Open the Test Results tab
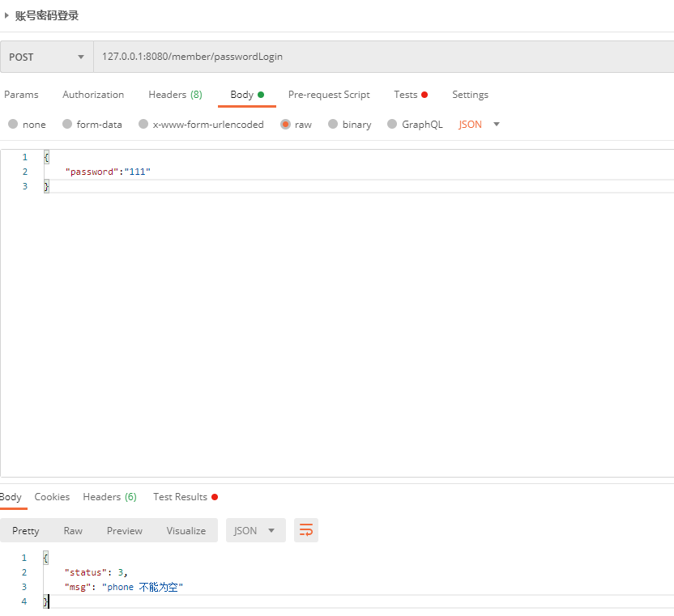Image resolution: width=674 pixels, height=616 pixels. coord(186,496)
